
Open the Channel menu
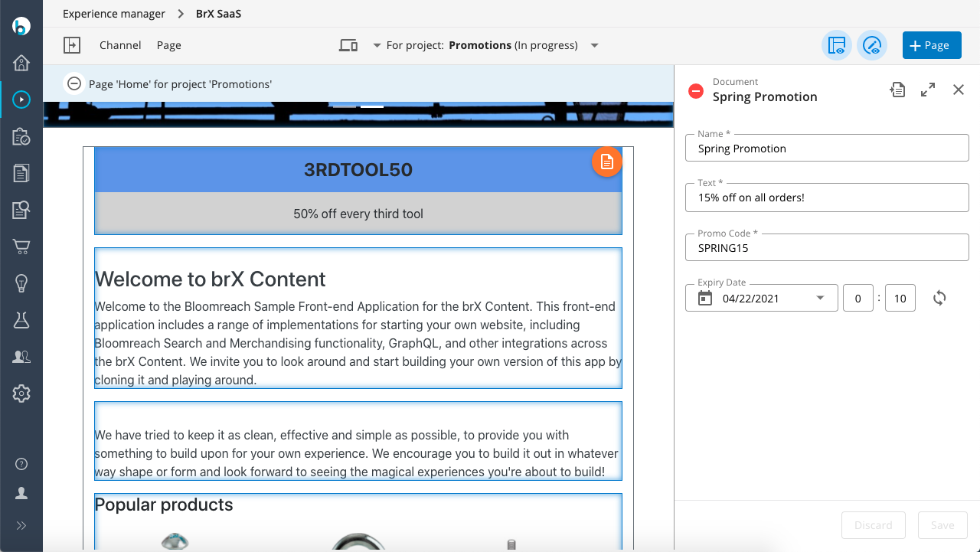[x=120, y=45]
